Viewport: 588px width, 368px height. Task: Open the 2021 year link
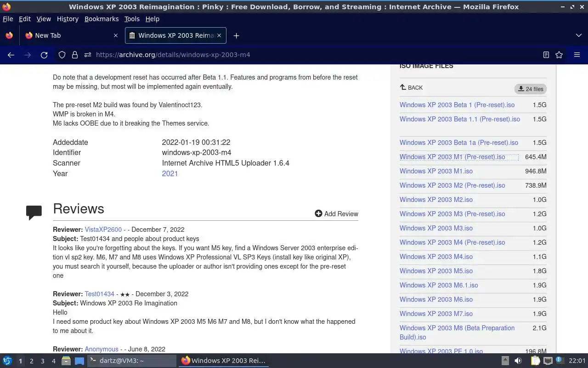(170, 173)
